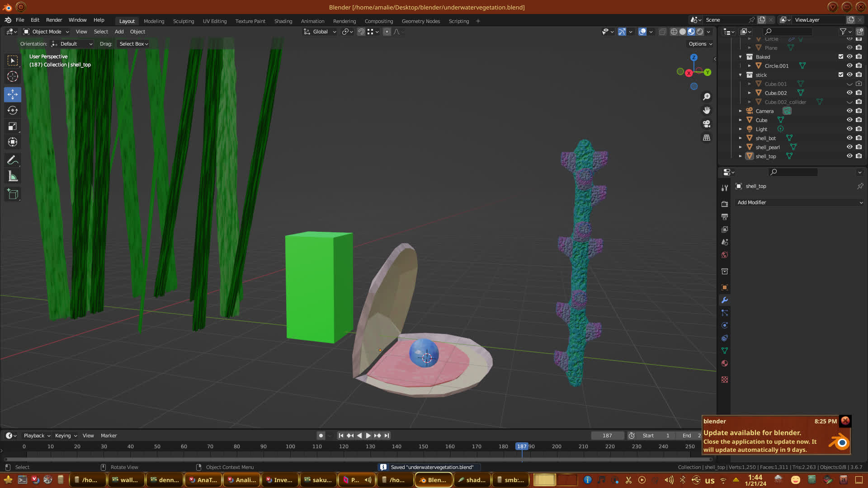Select the Rotate tool

pos(13,110)
